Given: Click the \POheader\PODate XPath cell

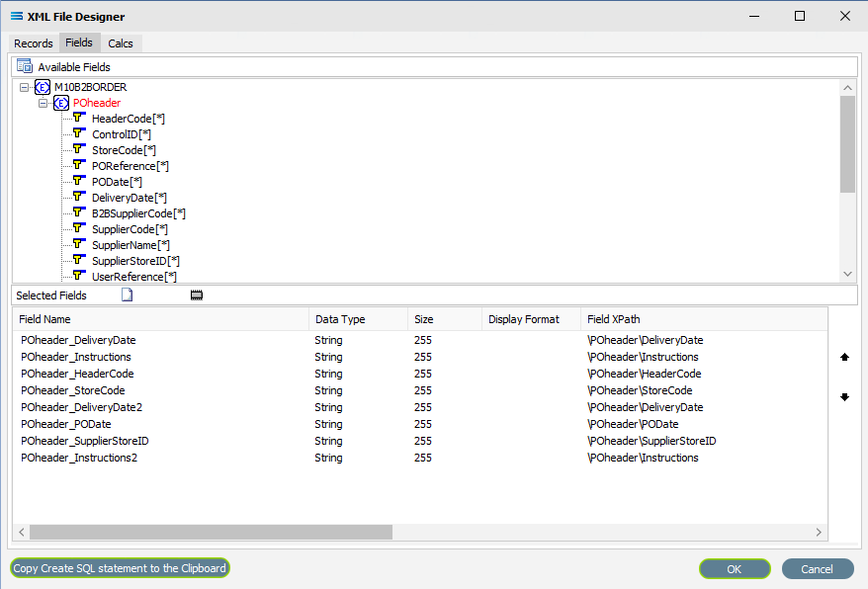Looking at the screenshot, I should (633, 424).
